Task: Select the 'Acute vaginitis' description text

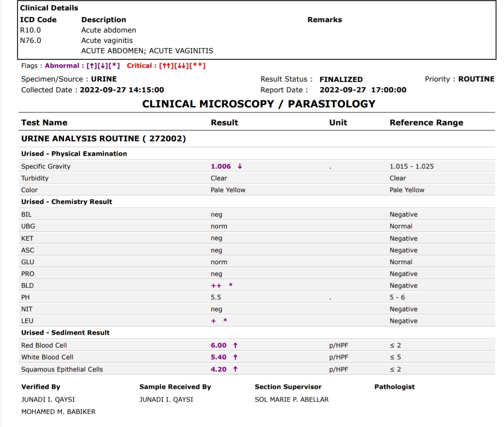Action: click(107, 40)
